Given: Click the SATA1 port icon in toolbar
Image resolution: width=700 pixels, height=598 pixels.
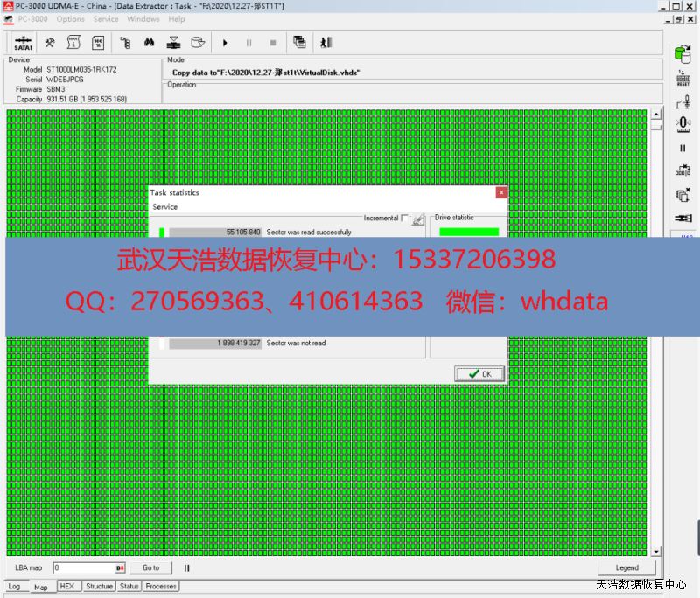Looking at the screenshot, I should 23,42.
